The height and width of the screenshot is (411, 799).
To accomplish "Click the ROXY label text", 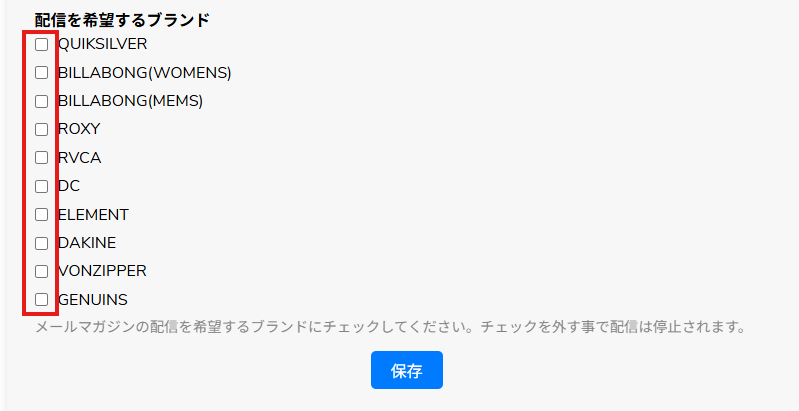I will (x=80, y=129).
